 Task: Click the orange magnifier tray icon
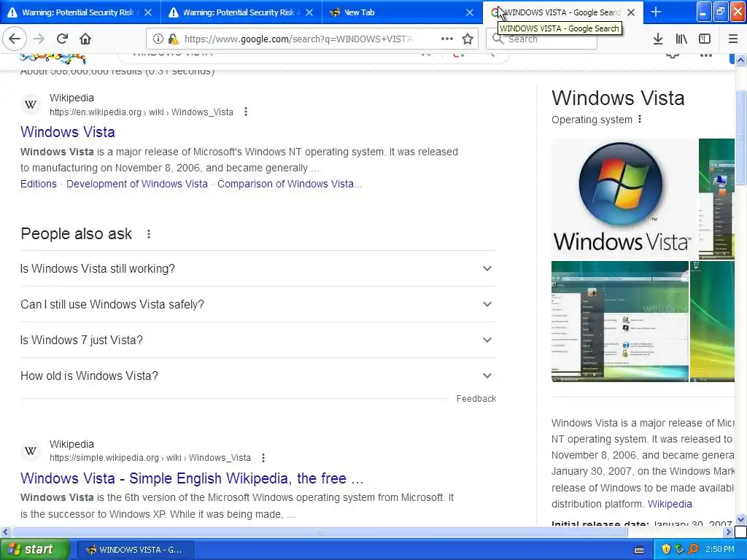(693, 549)
